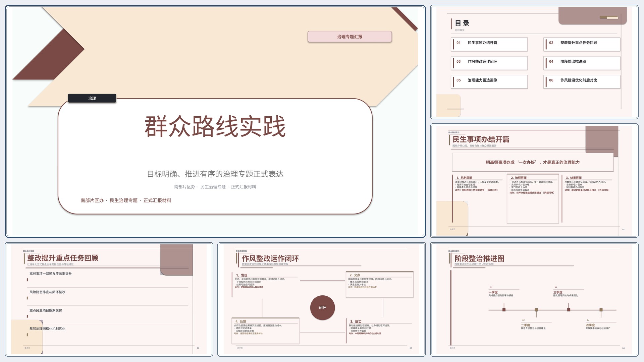Image resolution: width=644 pixels, height=362 pixels.
Task: Click the 治理专题汇报 pink label
Action: click(x=350, y=37)
